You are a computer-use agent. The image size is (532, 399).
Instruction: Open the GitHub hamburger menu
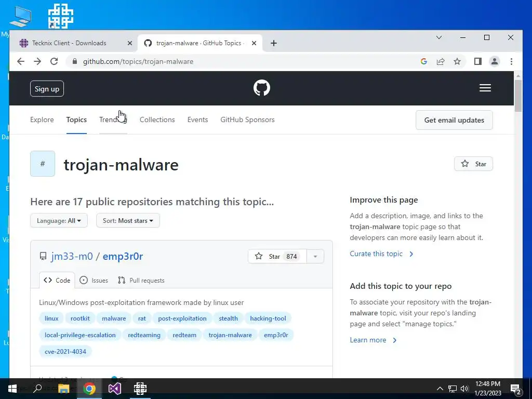[x=485, y=88]
